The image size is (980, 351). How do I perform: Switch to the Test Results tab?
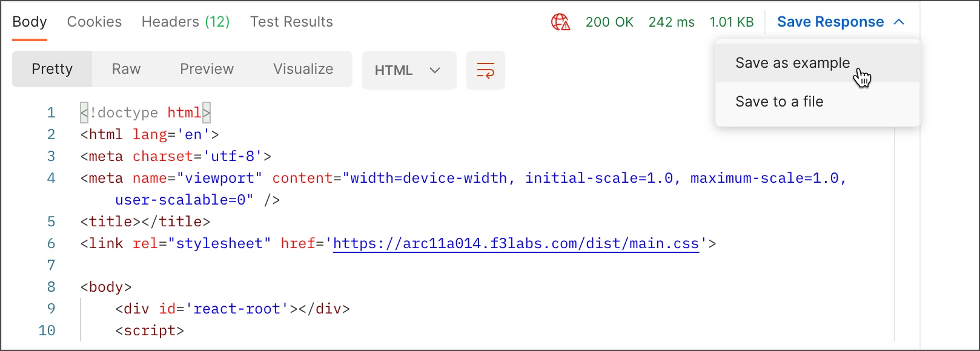click(291, 22)
